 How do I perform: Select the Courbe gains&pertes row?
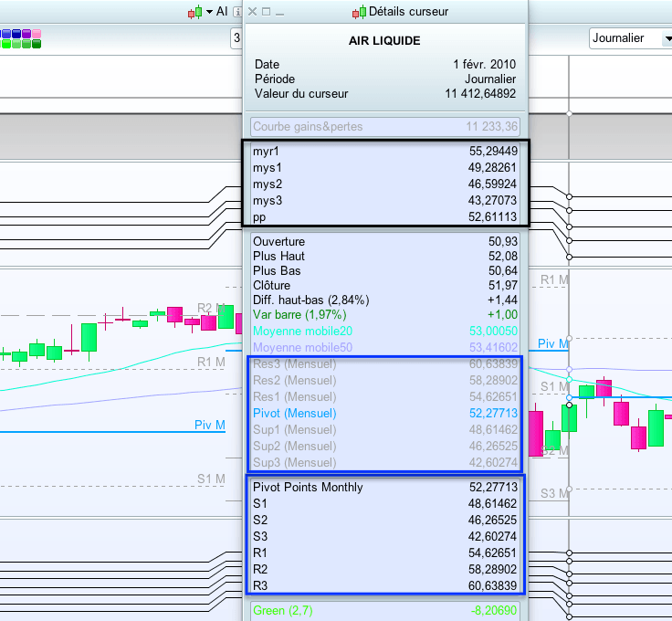tap(385, 126)
